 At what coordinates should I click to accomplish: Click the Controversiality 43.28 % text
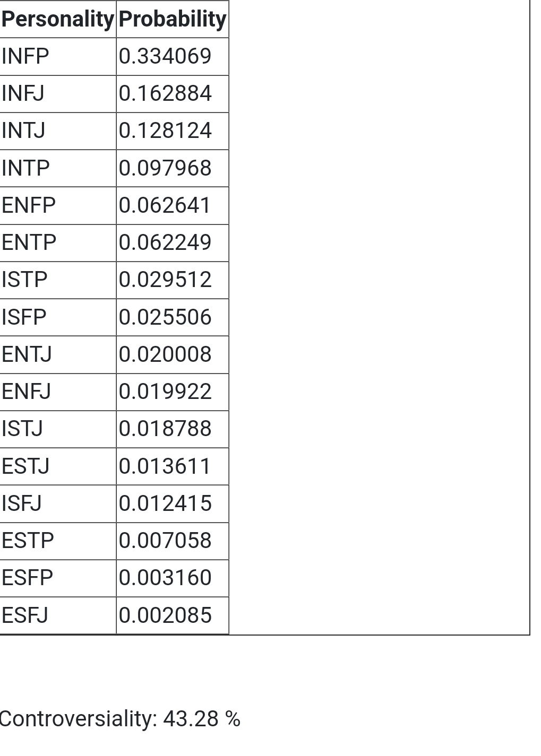point(119,719)
